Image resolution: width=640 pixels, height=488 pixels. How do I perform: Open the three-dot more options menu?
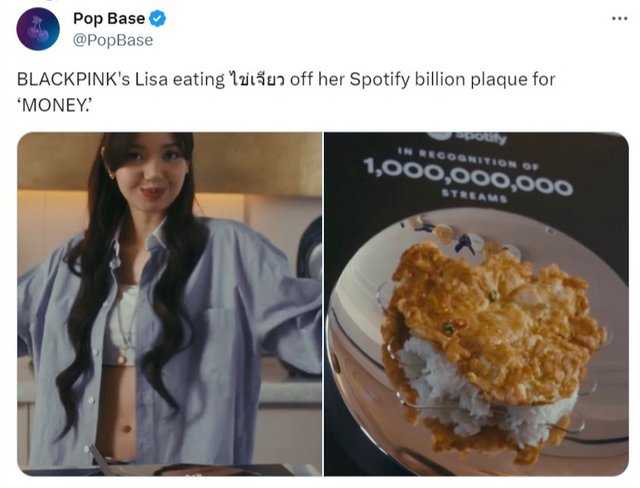[x=620, y=18]
